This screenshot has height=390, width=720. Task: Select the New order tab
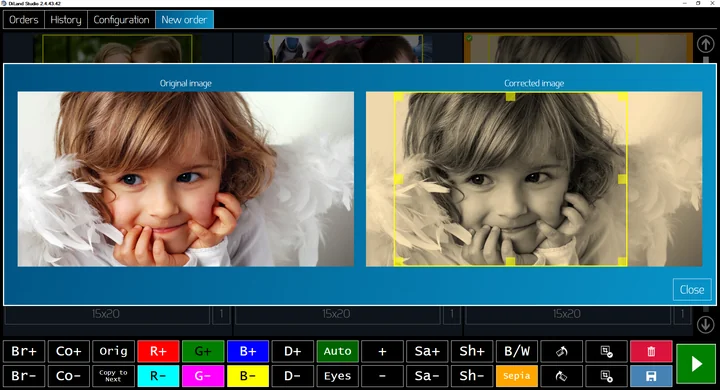pos(184,20)
